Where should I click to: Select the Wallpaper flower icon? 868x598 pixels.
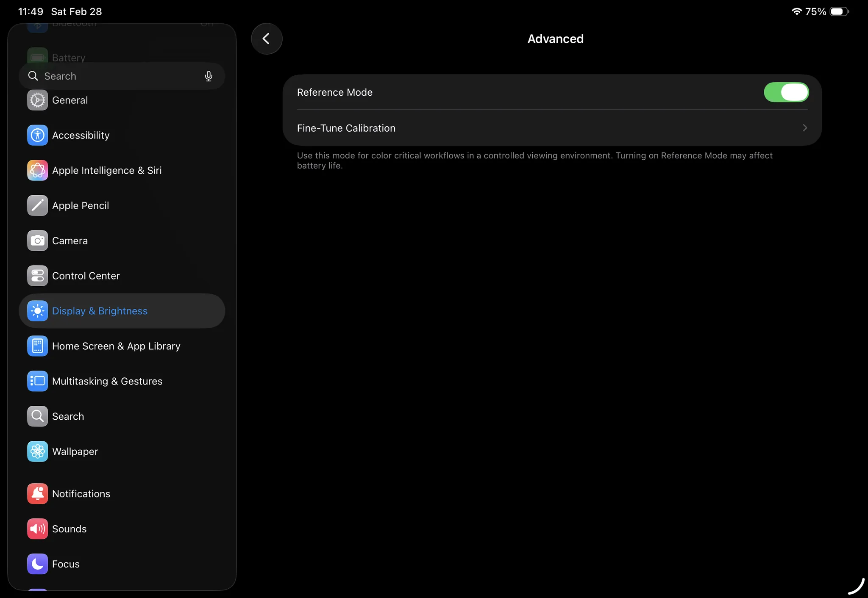pos(37,452)
